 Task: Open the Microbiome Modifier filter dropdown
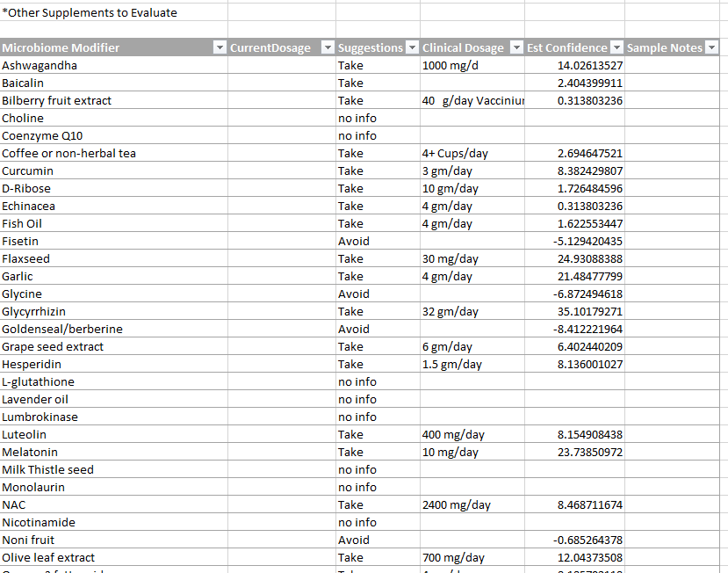tap(220, 47)
